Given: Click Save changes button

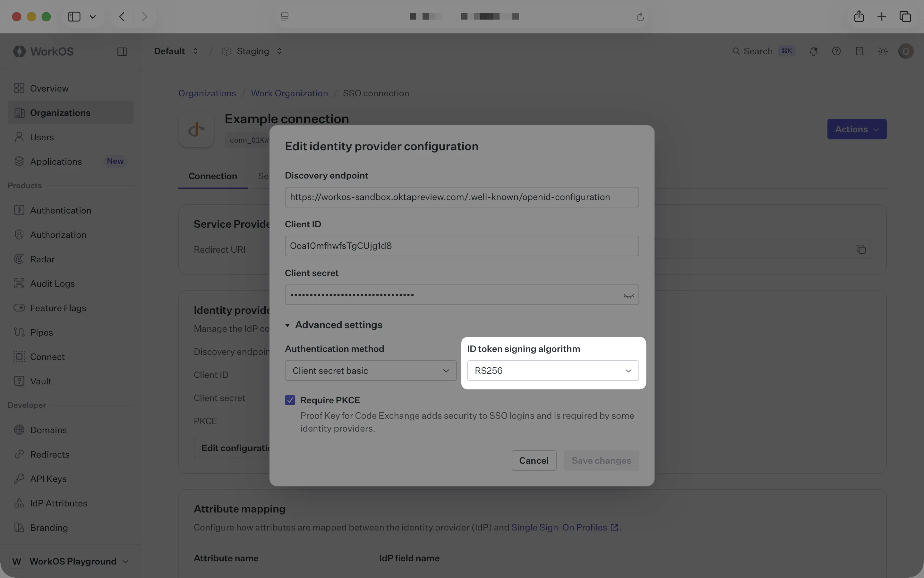Looking at the screenshot, I should click(x=601, y=461).
